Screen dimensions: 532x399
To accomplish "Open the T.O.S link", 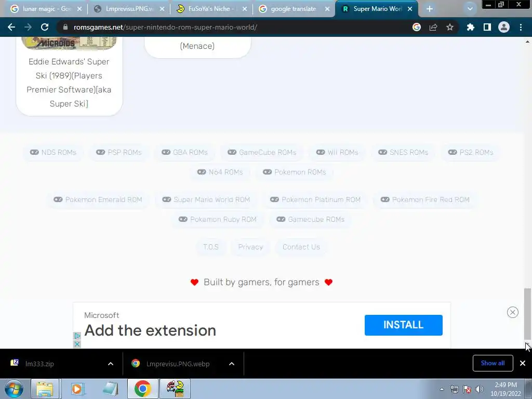I will pos(211,247).
